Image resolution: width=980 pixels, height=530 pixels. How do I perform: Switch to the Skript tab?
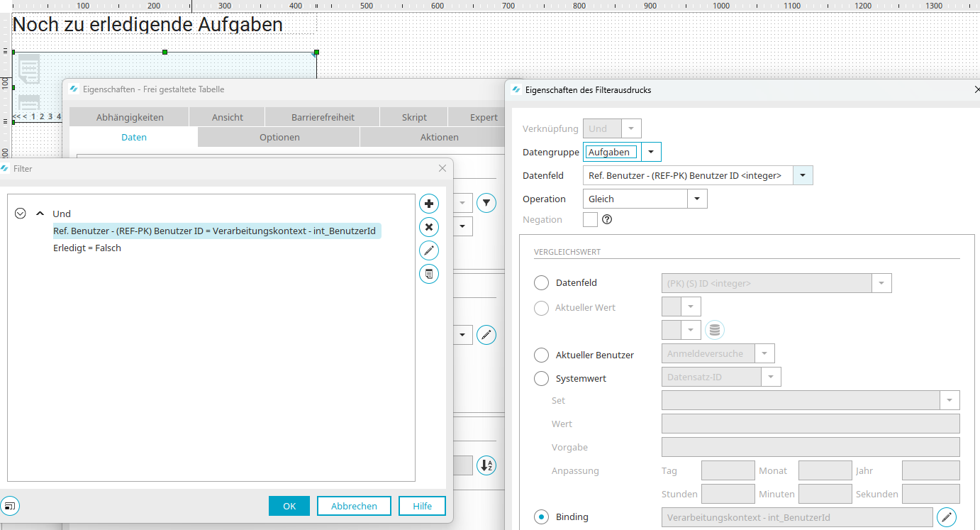pos(414,117)
